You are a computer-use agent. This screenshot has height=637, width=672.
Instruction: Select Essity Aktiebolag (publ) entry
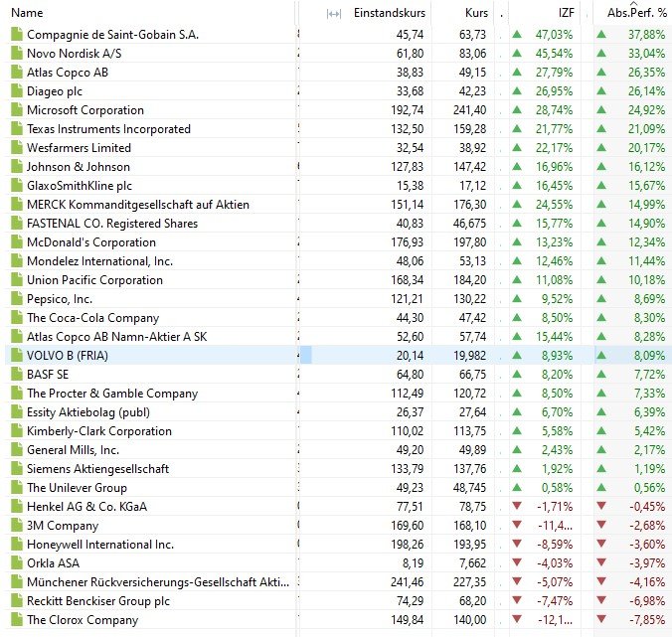coord(88,411)
